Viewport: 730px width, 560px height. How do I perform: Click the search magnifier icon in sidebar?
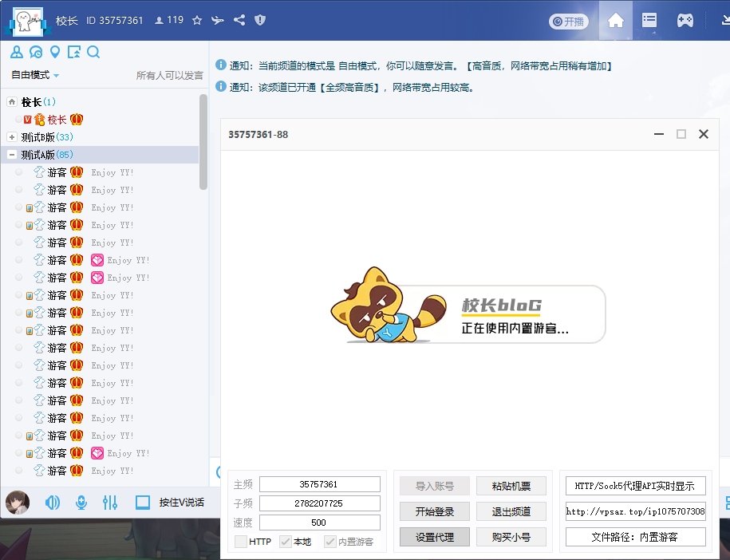(x=93, y=53)
